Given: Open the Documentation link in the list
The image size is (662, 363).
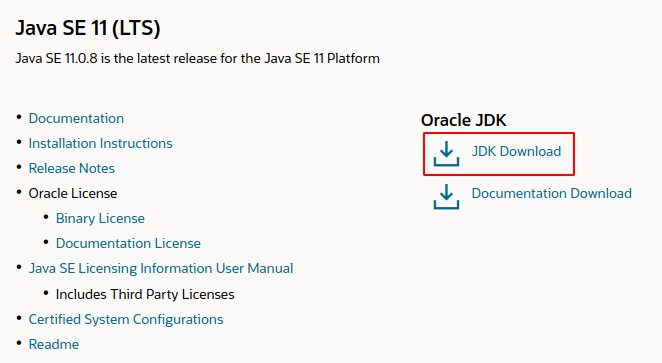Looking at the screenshot, I should point(76,118).
